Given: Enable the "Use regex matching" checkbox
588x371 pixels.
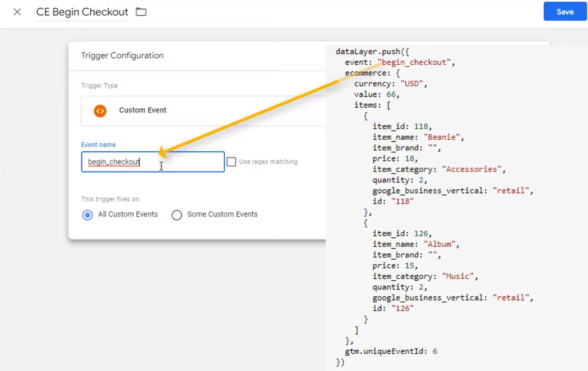Looking at the screenshot, I should tap(231, 162).
